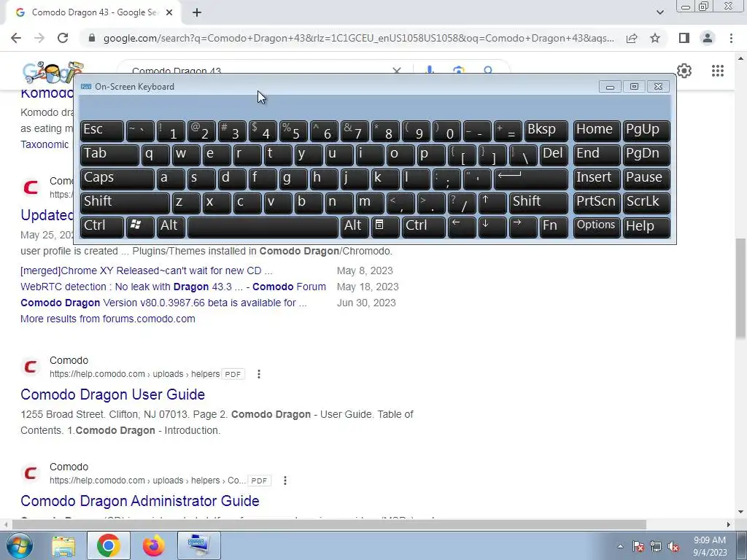Click the Chrome back arrow

point(16,38)
